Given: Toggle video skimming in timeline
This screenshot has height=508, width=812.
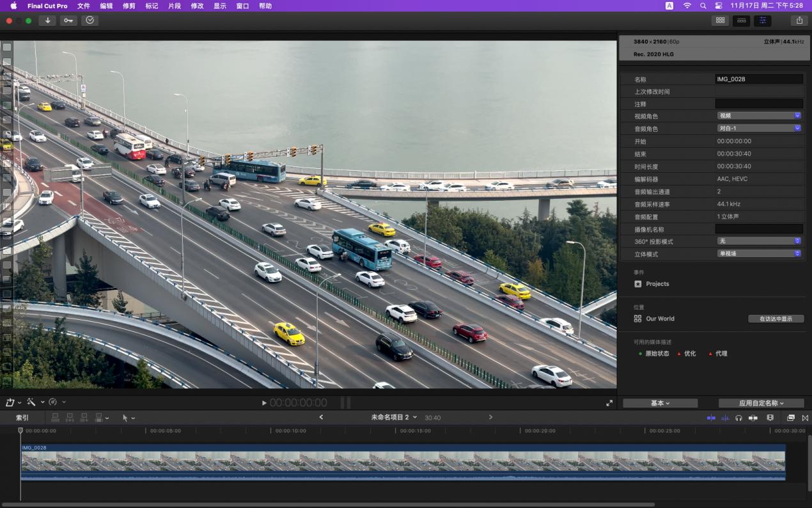Looking at the screenshot, I should (711, 418).
